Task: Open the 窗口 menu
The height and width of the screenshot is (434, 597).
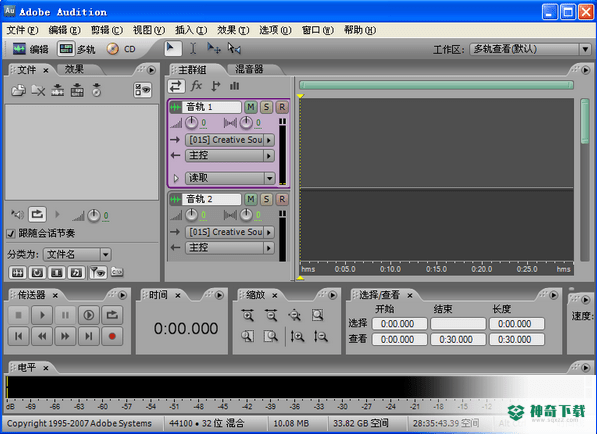Action: coord(318,30)
